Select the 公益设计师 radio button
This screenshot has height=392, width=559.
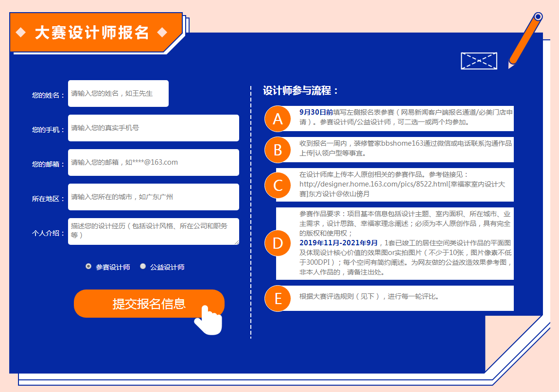pos(142,266)
